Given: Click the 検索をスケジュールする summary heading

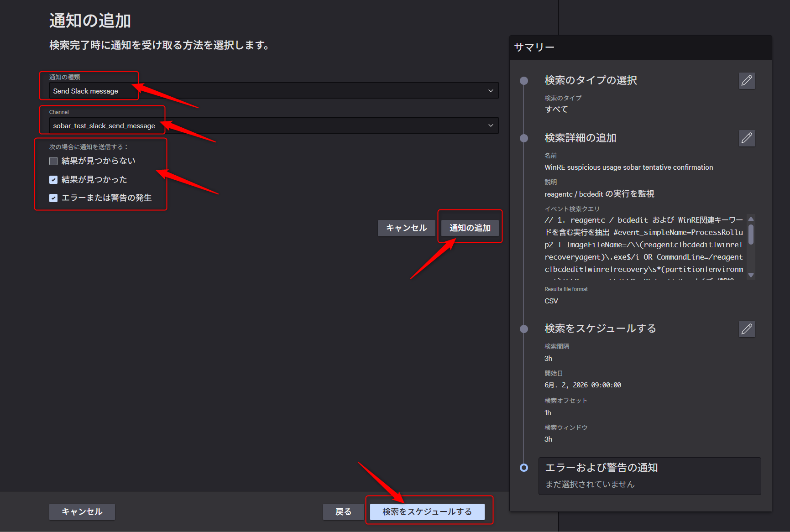Looking at the screenshot, I should pos(600,329).
